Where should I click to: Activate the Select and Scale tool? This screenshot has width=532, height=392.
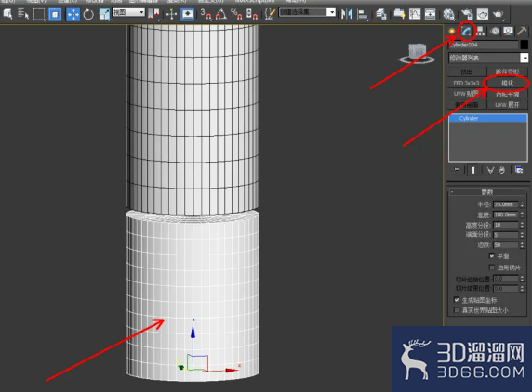coord(104,14)
